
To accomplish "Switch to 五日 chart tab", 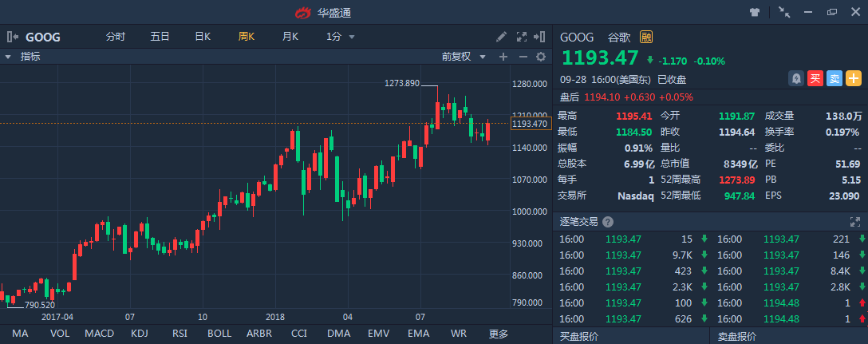I will [160, 38].
